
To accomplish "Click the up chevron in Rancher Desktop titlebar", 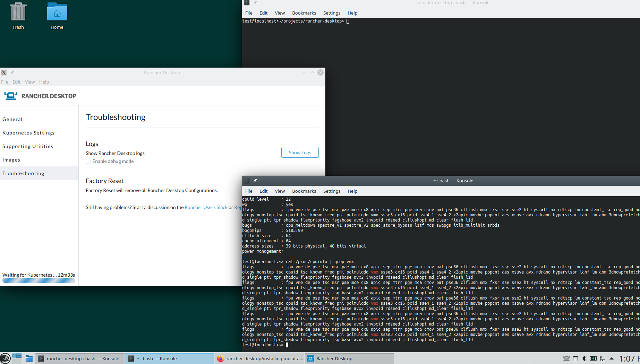I will click(312, 72).
